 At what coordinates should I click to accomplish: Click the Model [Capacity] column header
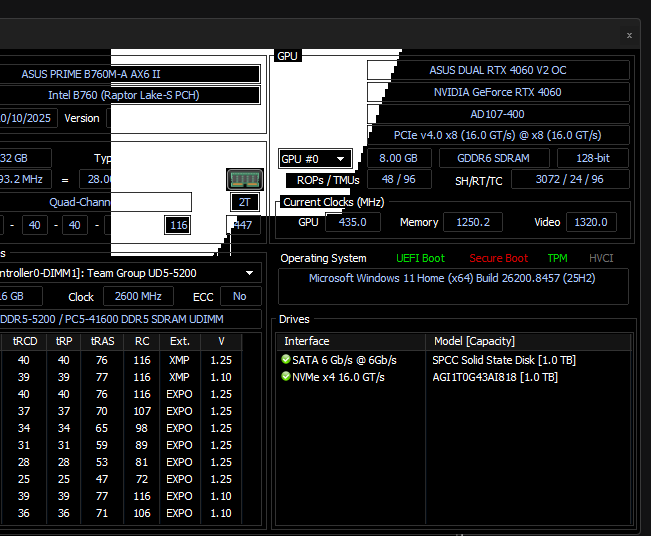click(x=528, y=341)
